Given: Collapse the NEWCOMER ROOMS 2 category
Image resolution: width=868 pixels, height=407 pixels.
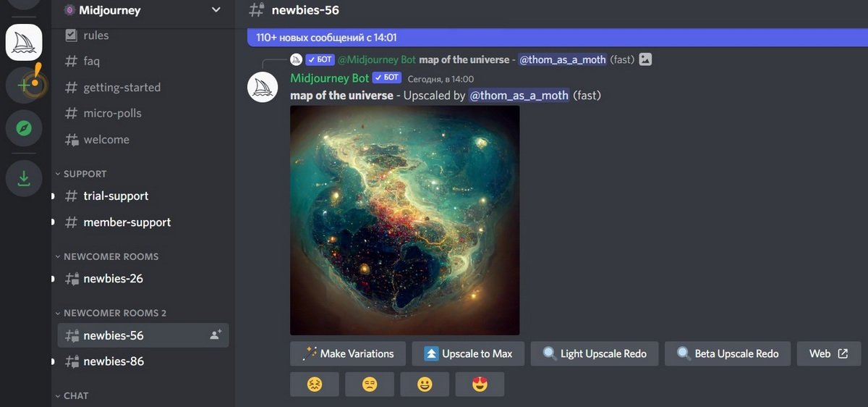Looking at the screenshot, I should coord(111,313).
